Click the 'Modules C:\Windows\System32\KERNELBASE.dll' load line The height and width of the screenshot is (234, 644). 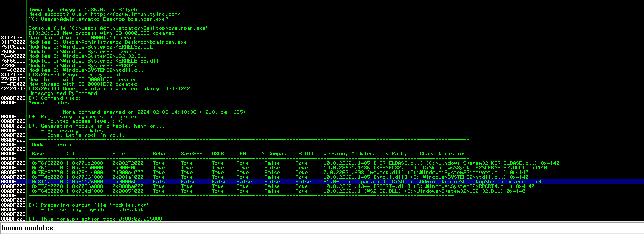[x=94, y=61]
